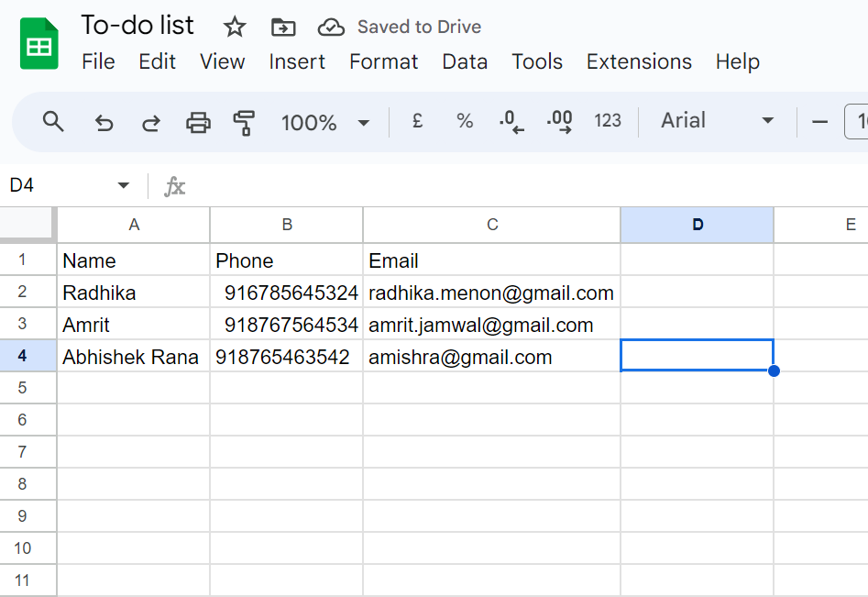Redo the last undone action

click(x=150, y=122)
